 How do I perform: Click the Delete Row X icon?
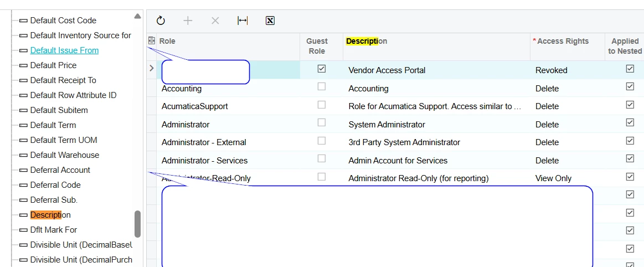(215, 20)
